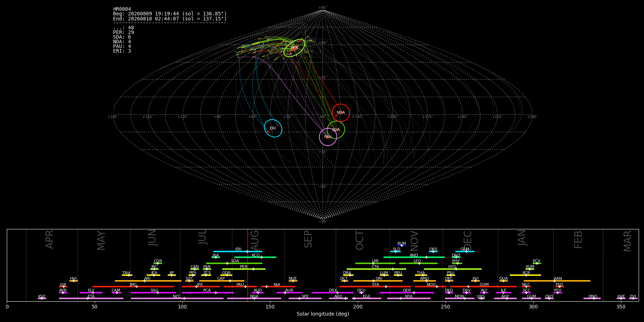This screenshot has height=322, width=644.
Task: Select the orange CAP shower bar
Action: click(222, 281)
